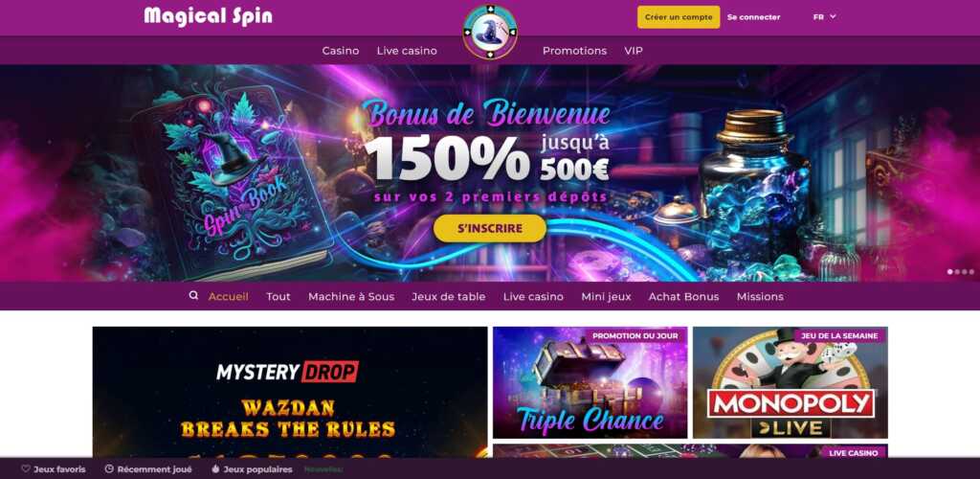Click the S'INSCRIRE banner button
The width and height of the screenshot is (980, 479).
(x=490, y=228)
